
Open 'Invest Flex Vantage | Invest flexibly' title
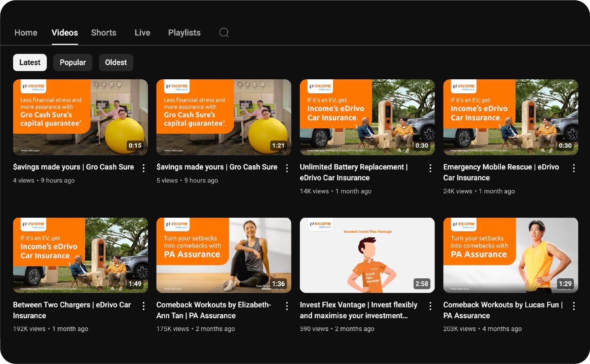358,310
